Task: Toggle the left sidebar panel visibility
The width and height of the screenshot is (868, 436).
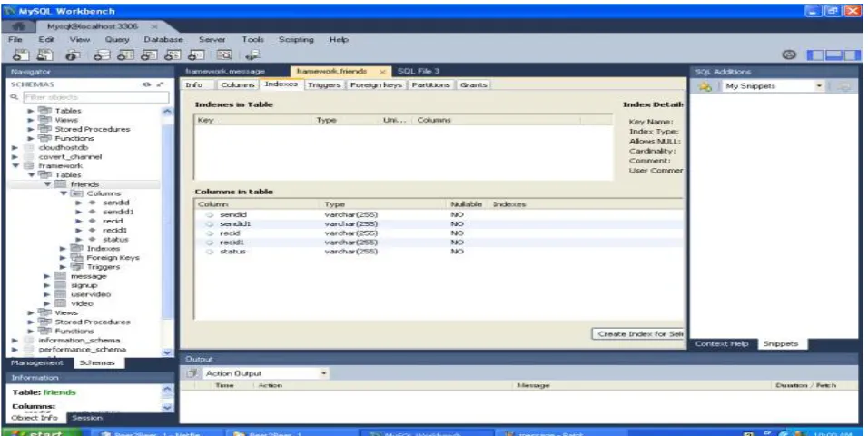Action: coord(814,54)
